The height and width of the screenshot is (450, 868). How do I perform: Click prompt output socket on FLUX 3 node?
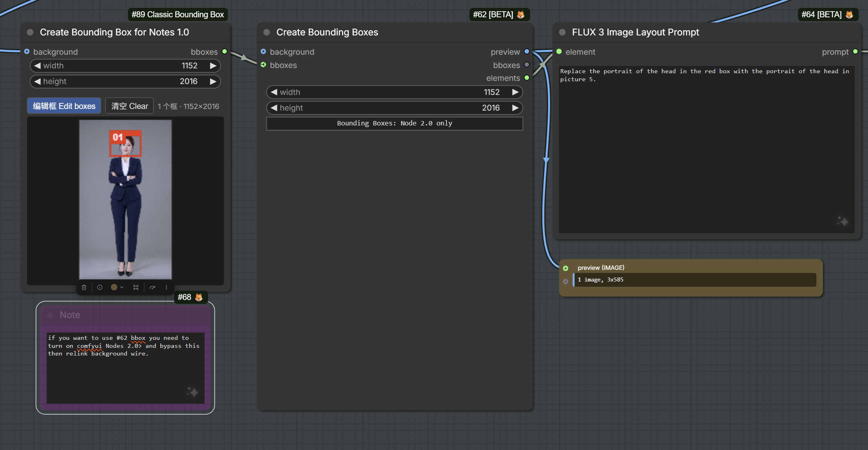[x=856, y=51]
